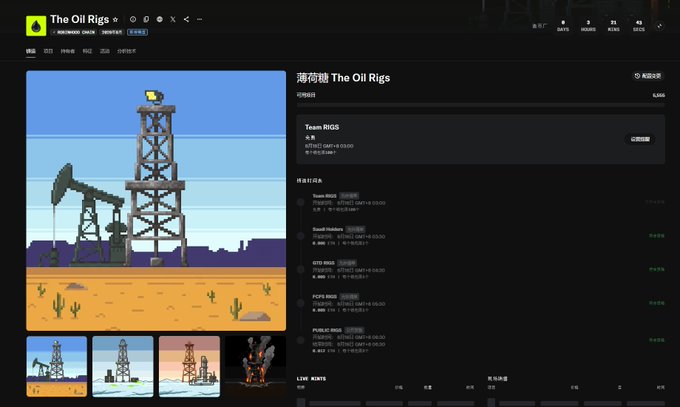
Task: Click 'FCFS RIGS' stage name in schedule
Action: pos(324,297)
